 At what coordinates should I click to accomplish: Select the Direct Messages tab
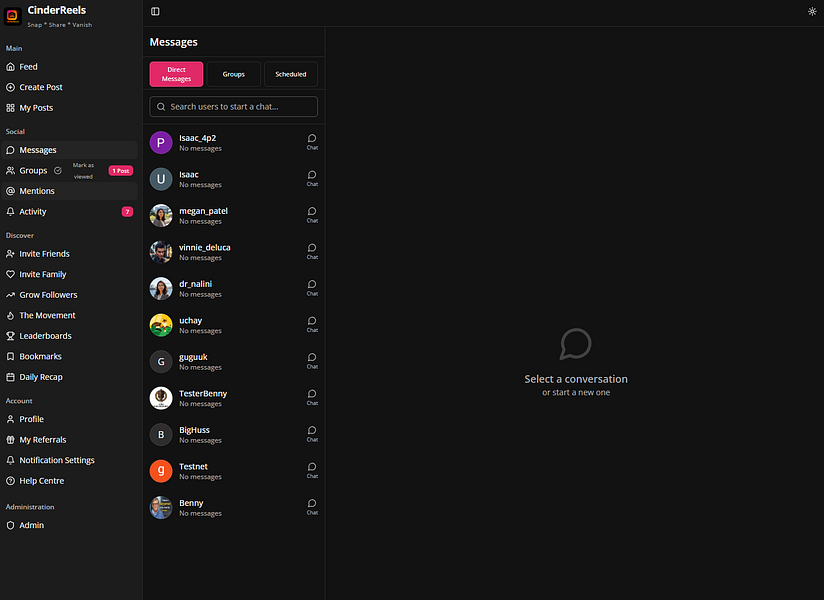point(176,74)
